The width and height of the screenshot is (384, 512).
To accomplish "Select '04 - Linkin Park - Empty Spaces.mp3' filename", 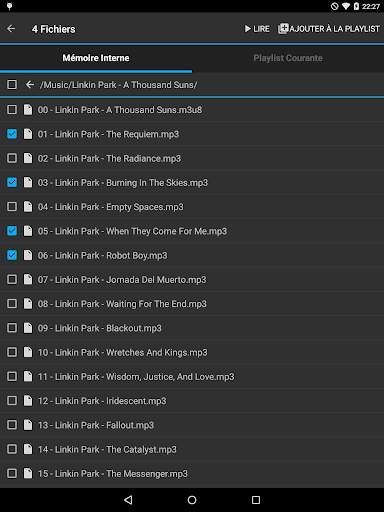I will point(111,207).
